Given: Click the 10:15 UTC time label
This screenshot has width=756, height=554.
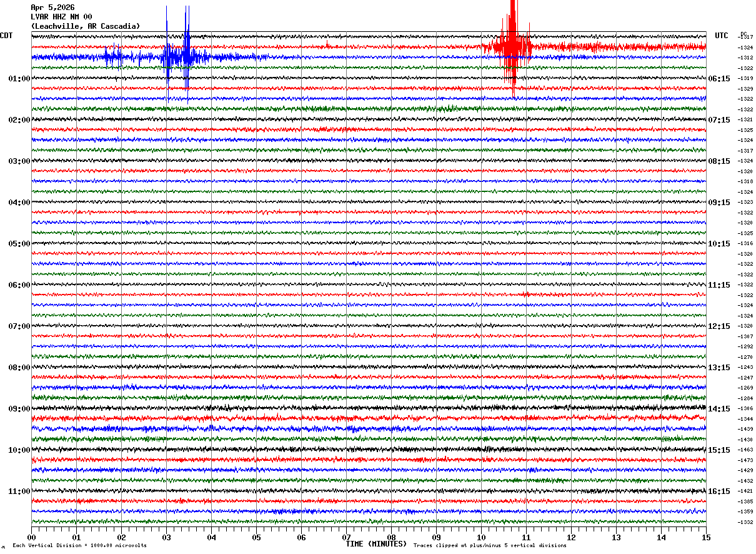Looking at the screenshot, I should pyautogui.click(x=719, y=243).
